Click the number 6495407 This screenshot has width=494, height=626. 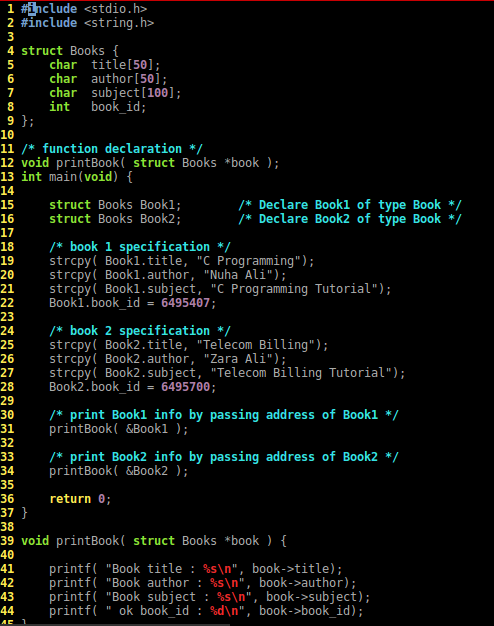[185, 303]
